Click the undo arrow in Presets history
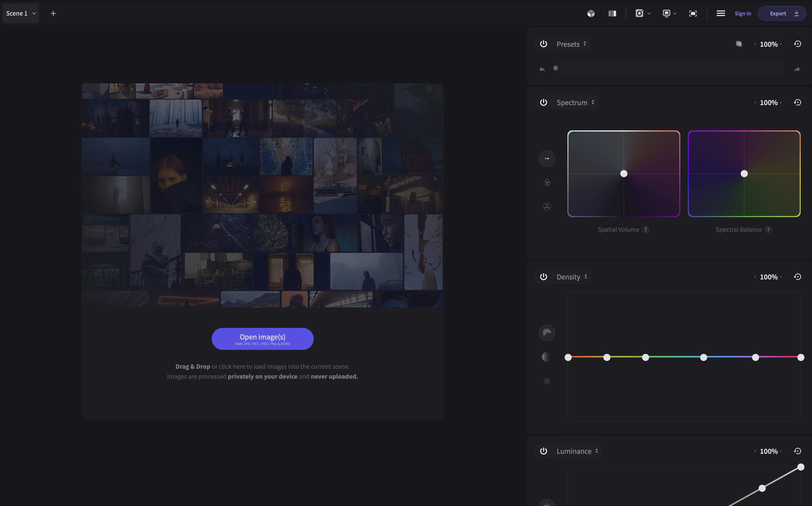This screenshot has height=506, width=812. point(542,69)
